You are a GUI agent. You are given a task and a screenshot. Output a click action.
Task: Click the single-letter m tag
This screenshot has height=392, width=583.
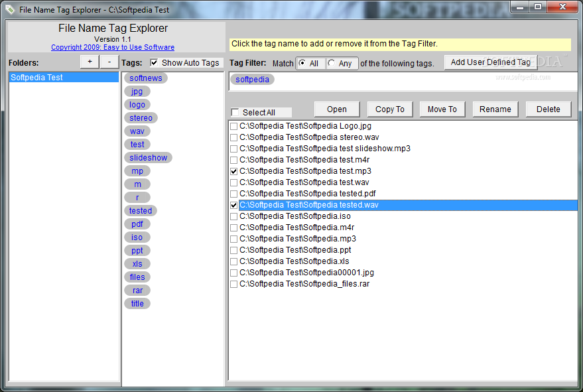(x=137, y=184)
